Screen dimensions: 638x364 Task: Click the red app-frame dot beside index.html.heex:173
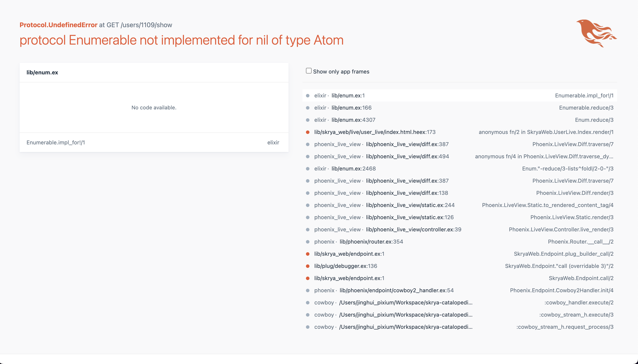pyautogui.click(x=308, y=132)
